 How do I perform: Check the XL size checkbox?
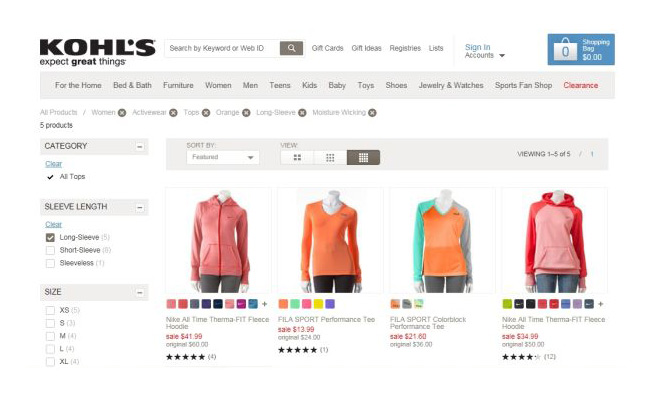[x=50, y=362]
